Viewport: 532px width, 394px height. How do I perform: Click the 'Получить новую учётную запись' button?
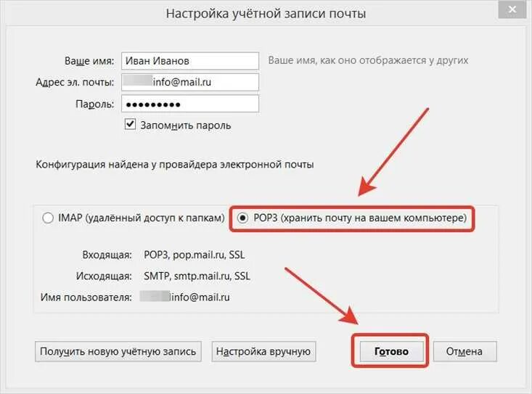coord(118,351)
